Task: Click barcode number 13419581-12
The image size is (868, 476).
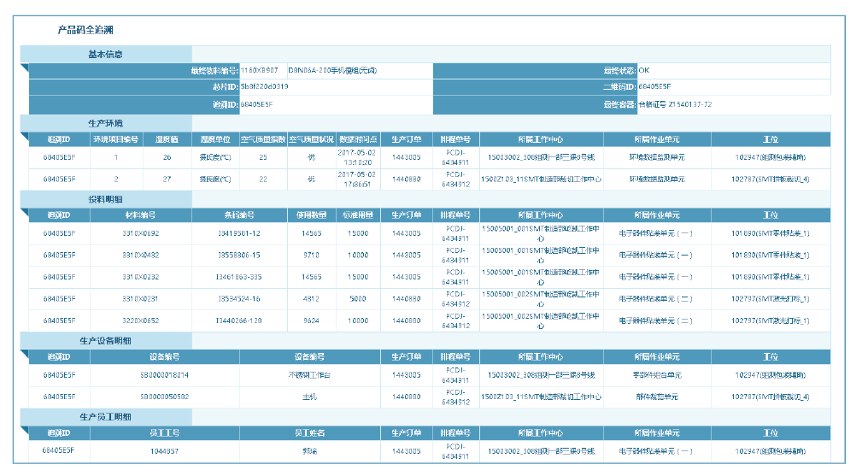Action: [x=239, y=233]
